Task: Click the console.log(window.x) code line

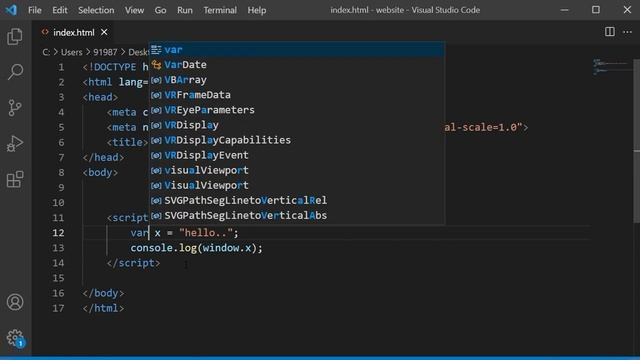Action: tap(196, 248)
